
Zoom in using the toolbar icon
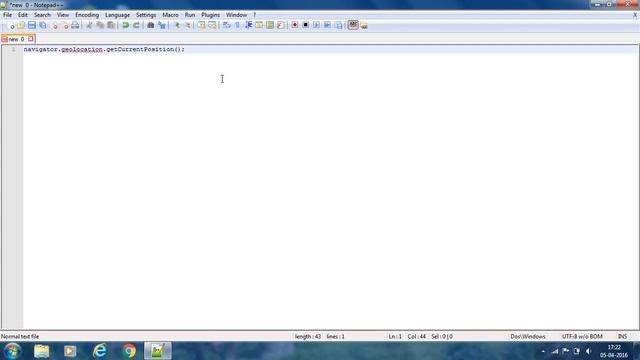[177, 25]
